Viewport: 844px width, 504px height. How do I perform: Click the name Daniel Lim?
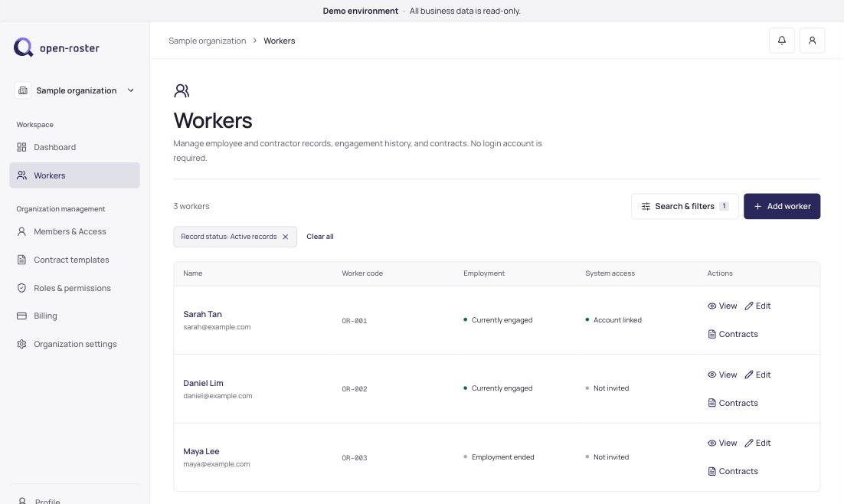[x=203, y=383]
